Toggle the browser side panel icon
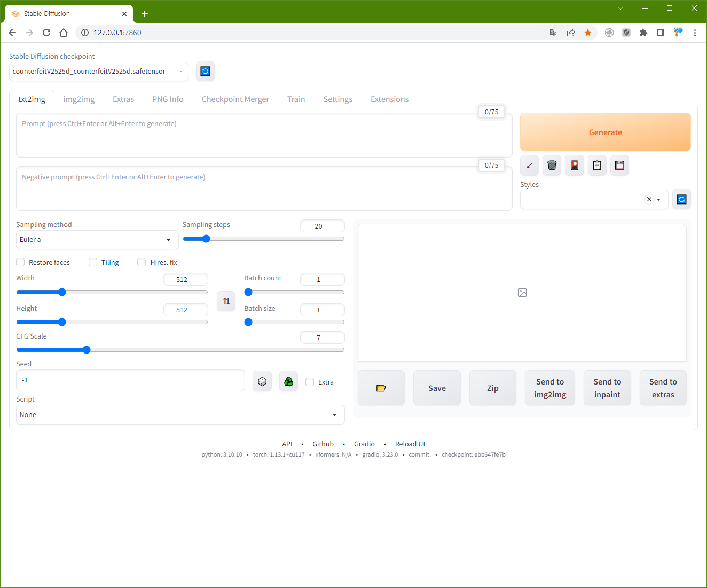Viewport: 707px width, 588px height. pyautogui.click(x=661, y=33)
